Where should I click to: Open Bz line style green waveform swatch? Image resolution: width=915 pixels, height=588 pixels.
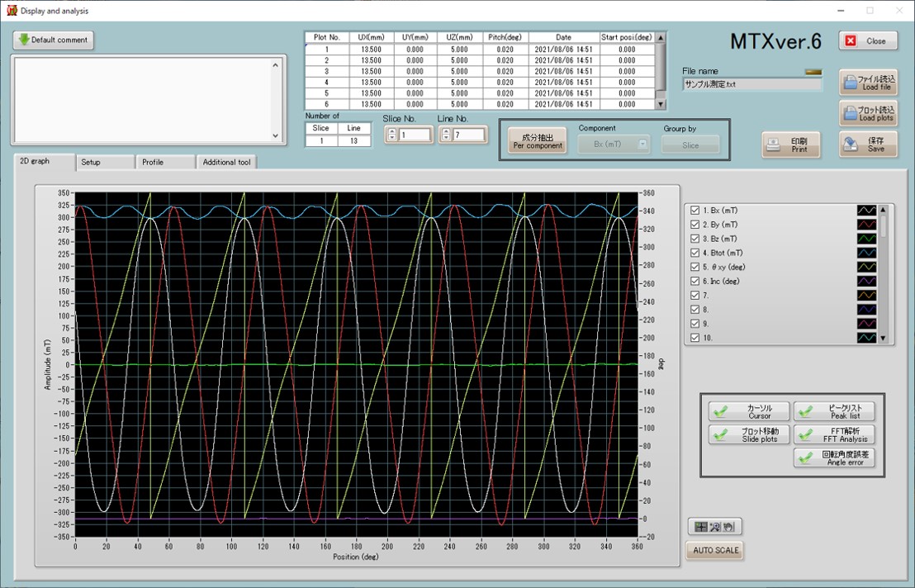tap(866, 239)
